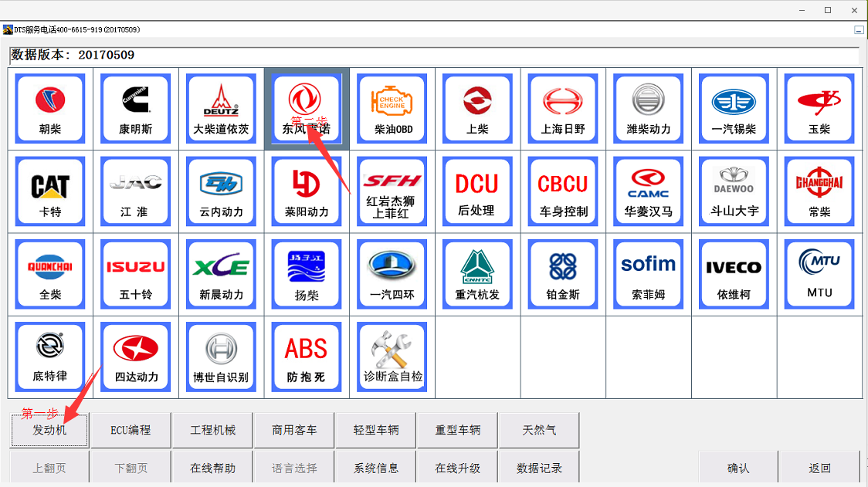Open 柴油OBD check engine icon

[392, 109]
